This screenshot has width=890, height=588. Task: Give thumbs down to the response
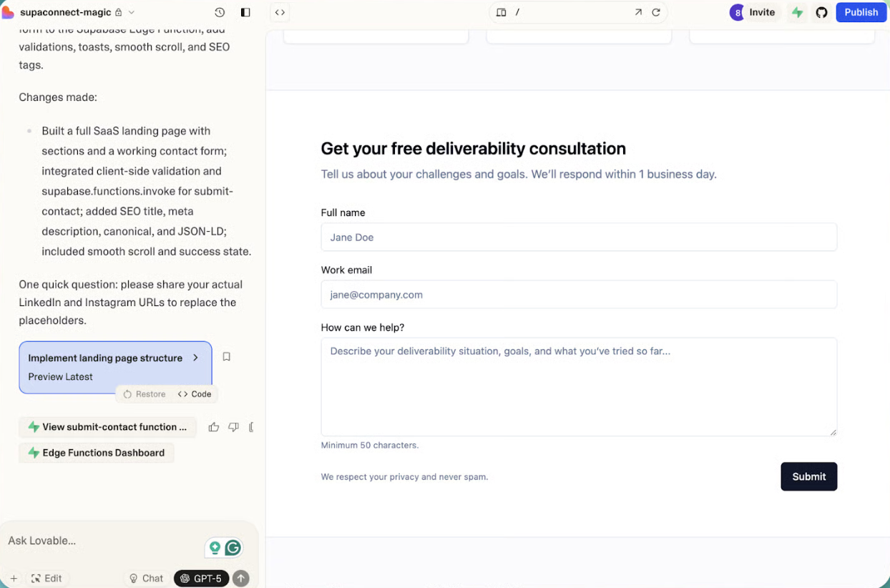click(233, 427)
